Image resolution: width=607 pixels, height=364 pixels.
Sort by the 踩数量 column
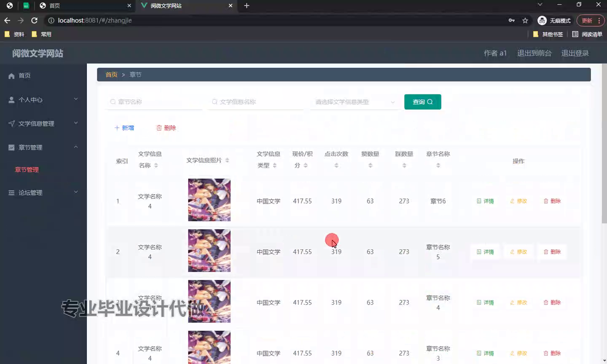point(404,166)
